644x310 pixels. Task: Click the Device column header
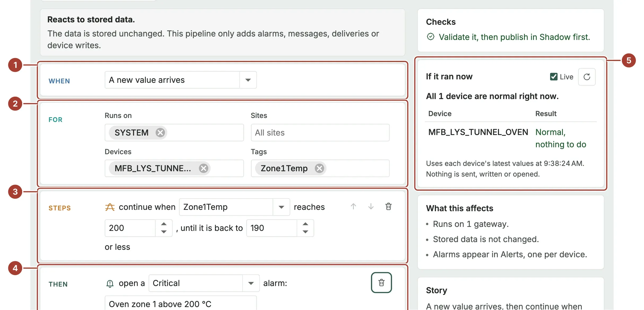(x=440, y=114)
